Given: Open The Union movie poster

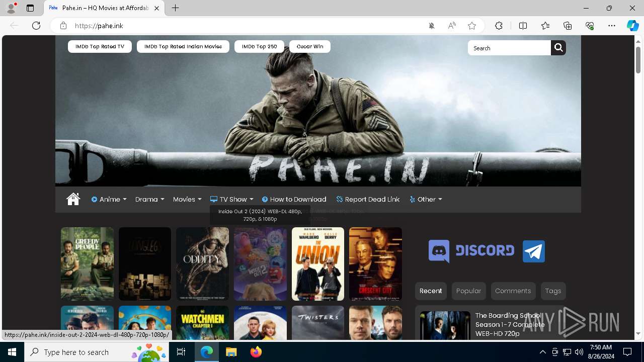Looking at the screenshot, I should [x=318, y=264].
